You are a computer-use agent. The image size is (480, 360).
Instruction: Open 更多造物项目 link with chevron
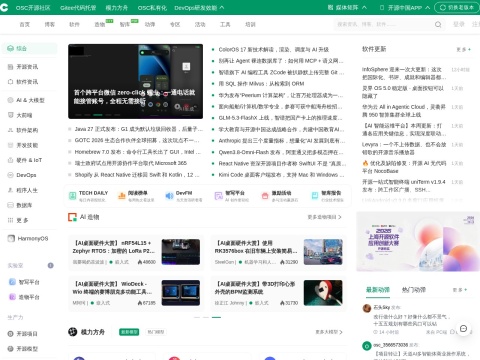[x=324, y=217]
